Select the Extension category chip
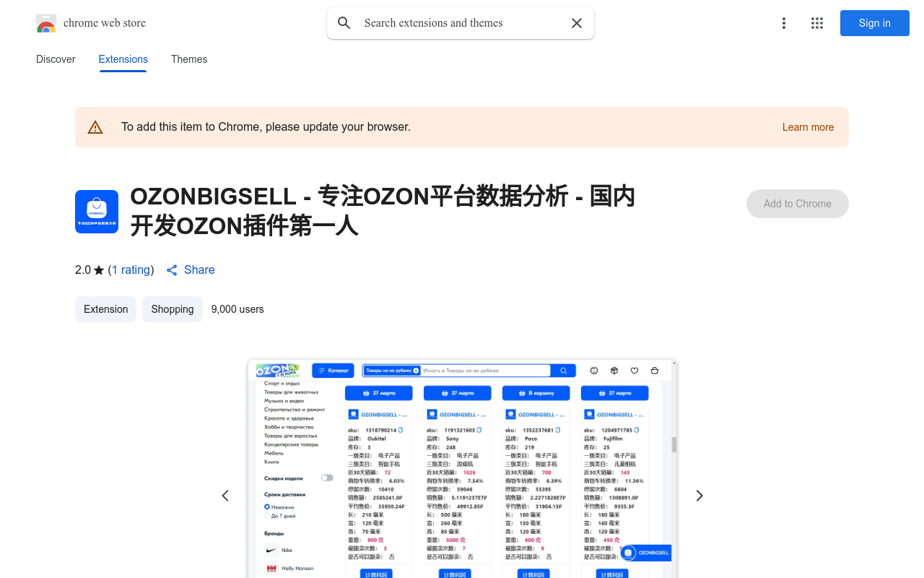The image size is (924, 578). tap(105, 309)
